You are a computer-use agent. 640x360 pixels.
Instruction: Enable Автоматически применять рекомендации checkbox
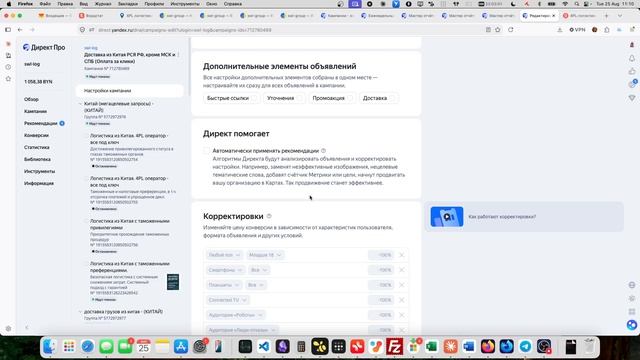pyautogui.click(x=207, y=151)
